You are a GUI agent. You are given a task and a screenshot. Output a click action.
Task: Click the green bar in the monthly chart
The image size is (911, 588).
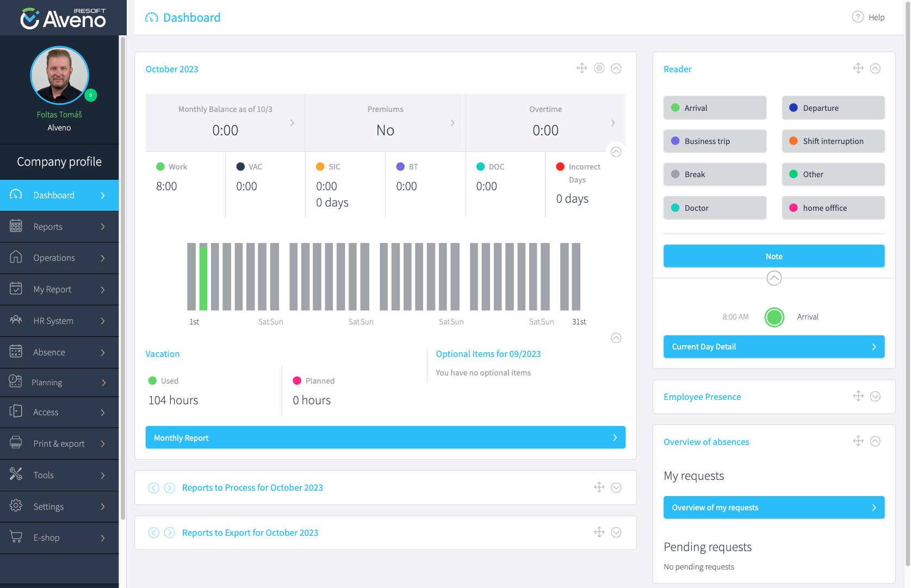click(203, 279)
